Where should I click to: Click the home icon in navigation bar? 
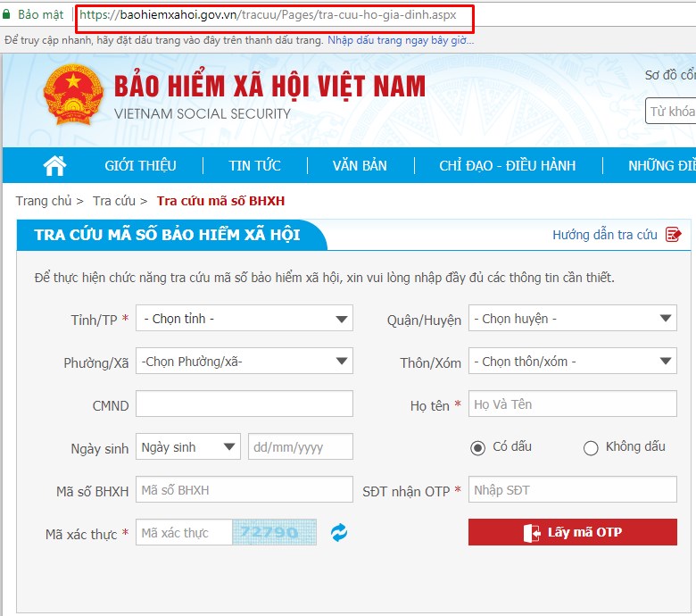pyautogui.click(x=54, y=166)
